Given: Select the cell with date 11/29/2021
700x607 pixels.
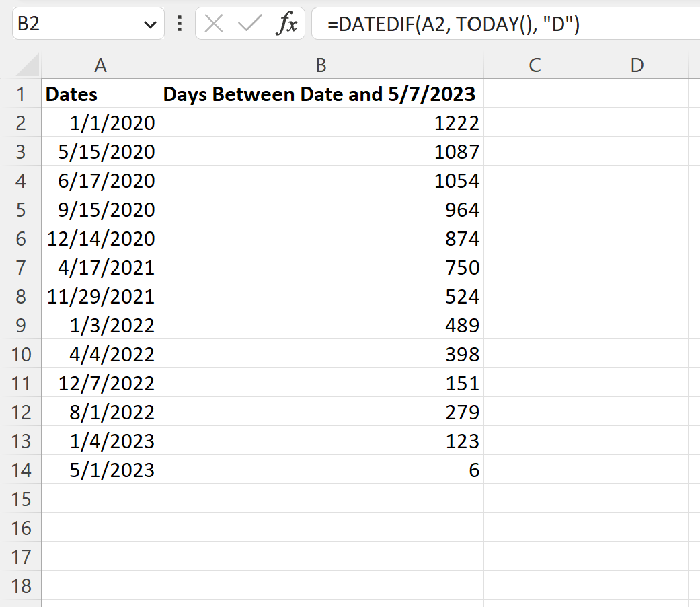Looking at the screenshot, I should point(100,296).
